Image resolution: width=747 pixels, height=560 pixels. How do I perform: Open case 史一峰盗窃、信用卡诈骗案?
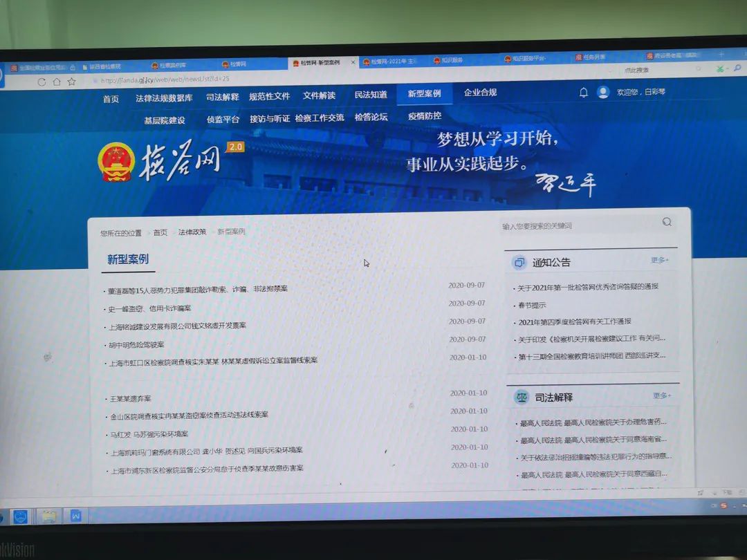coord(149,308)
